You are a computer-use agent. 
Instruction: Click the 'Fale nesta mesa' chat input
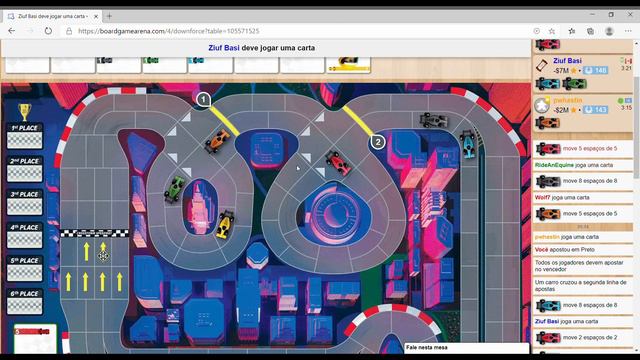pyautogui.click(x=467, y=347)
